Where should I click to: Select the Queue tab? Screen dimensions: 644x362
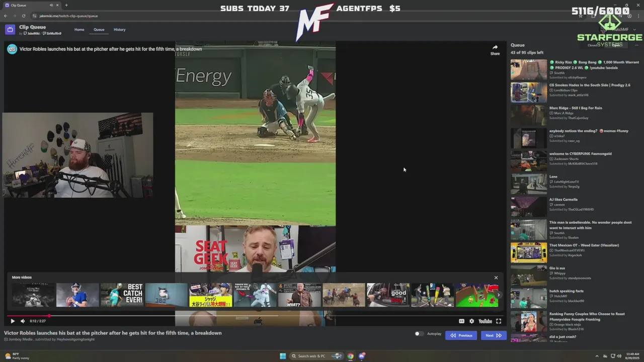pyautogui.click(x=99, y=30)
